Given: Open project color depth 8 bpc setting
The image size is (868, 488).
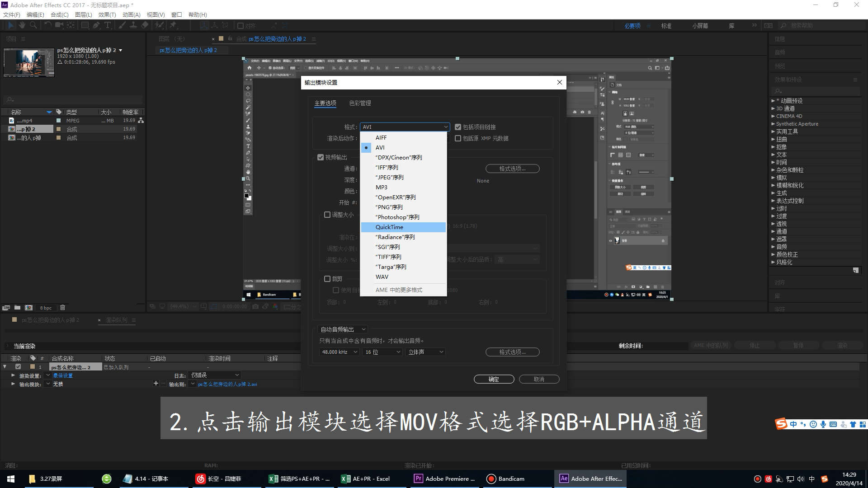Looking at the screenshot, I should (46, 308).
